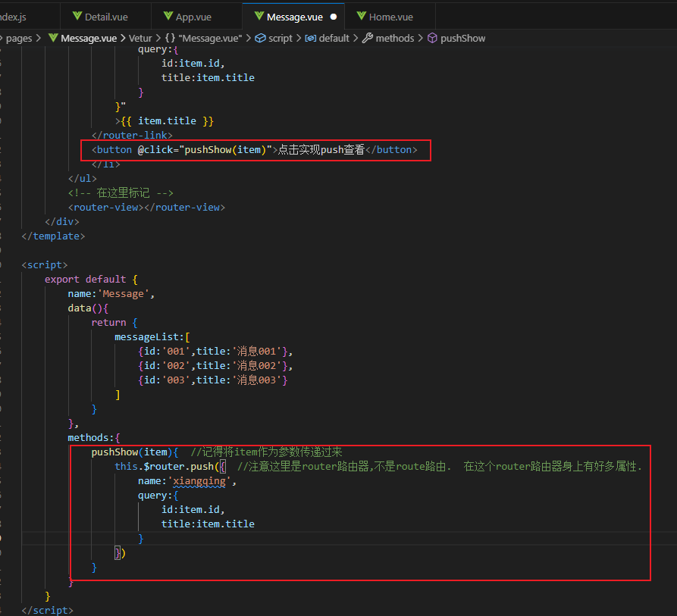Click the {{ item.title }} interpolation
677x616 pixels.
[167, 120]
